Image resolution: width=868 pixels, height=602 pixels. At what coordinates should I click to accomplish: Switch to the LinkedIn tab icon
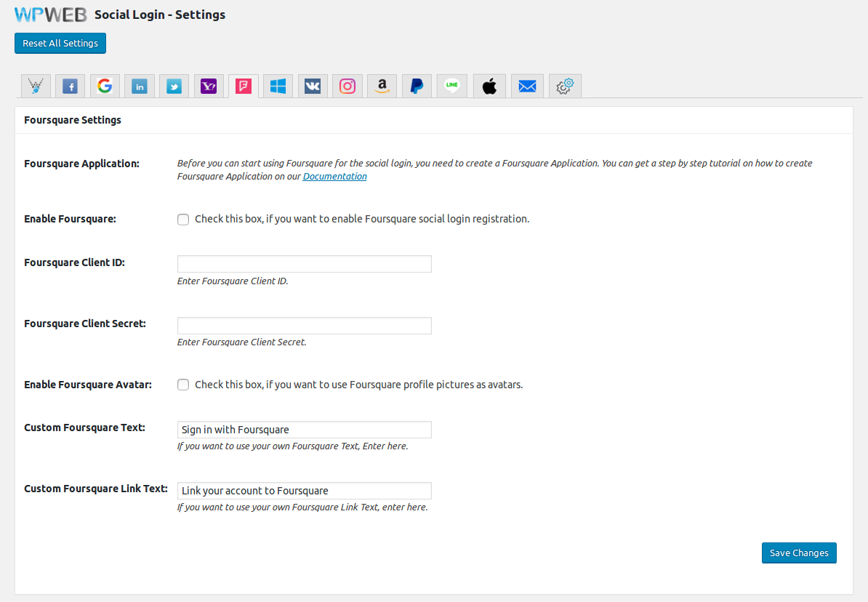click(140, 87)
